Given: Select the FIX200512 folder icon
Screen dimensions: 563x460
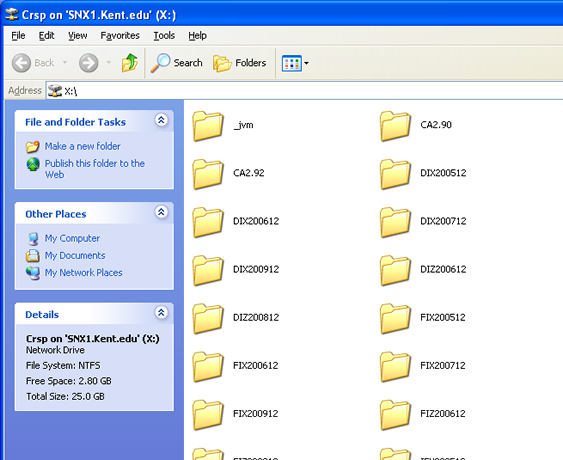Looking at the screenshot, I should click(x=395, y=318).
